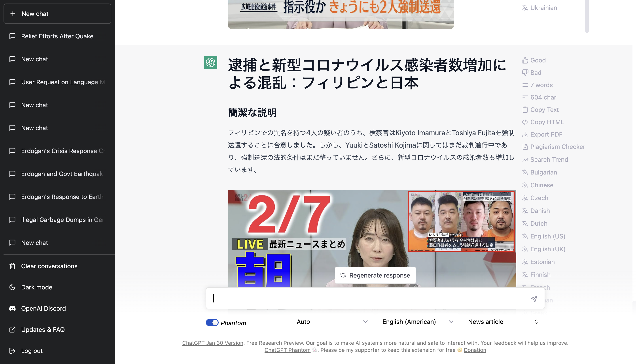Image resolution: width=636 pixels, height=364 pixels.
Task: Open Erdoğan's Crisis Response conversation
Action: coord(57,151)
